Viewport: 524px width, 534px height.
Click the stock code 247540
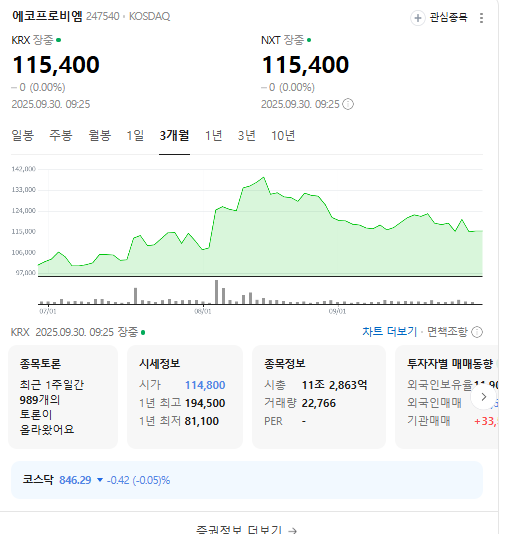[102, 16]
